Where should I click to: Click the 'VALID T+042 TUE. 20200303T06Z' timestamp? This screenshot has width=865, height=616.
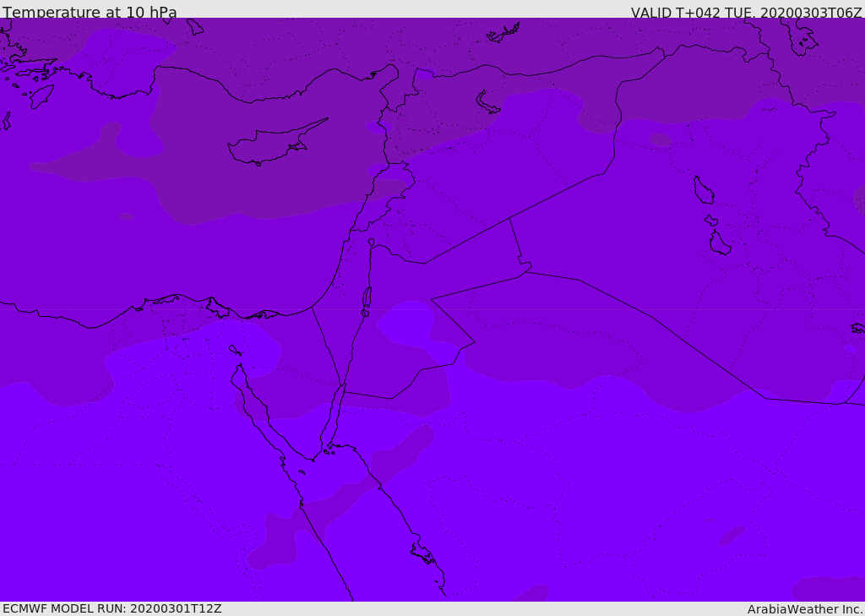point(747,12)
